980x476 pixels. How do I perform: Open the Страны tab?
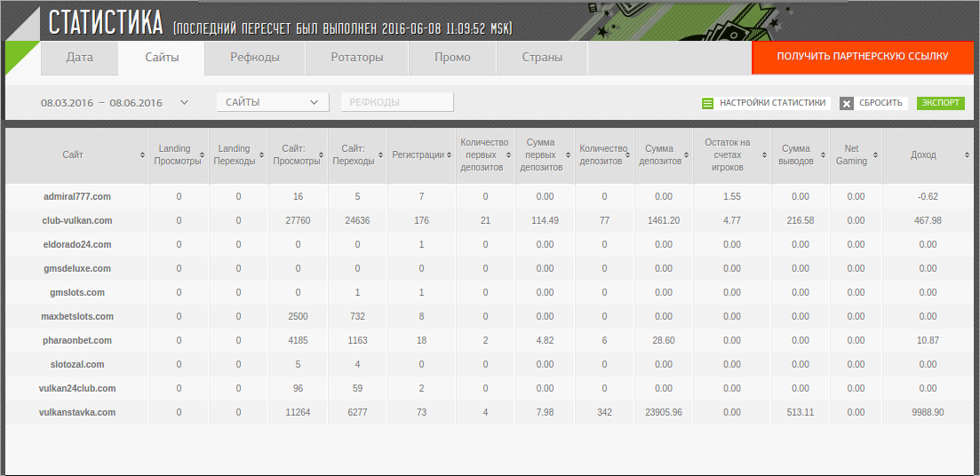point(542,58)
